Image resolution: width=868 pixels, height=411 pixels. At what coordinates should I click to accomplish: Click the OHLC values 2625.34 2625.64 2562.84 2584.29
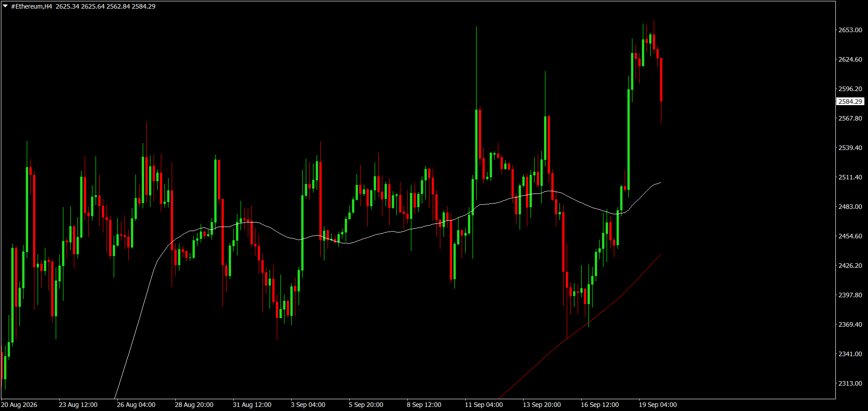[106, 6]
